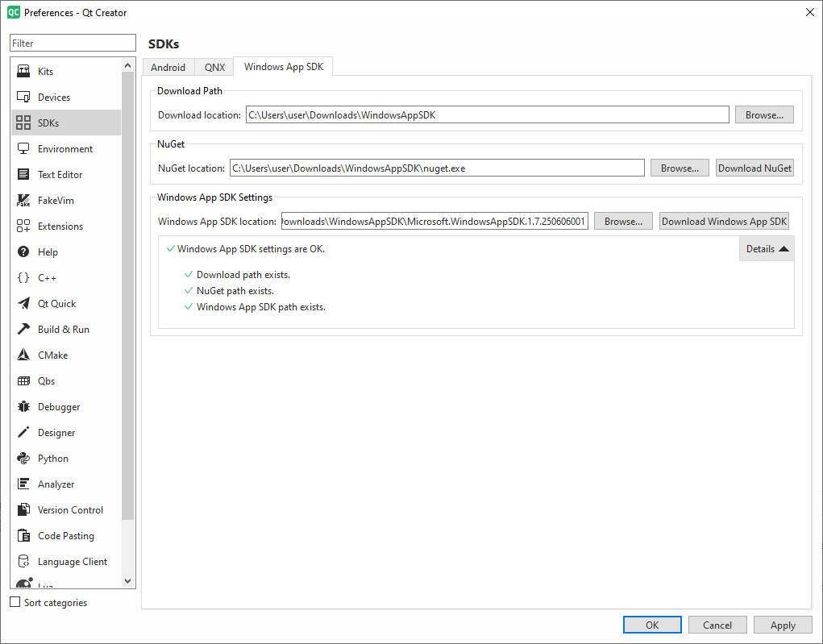Select the Qt Quick paper plane icon
This screenshot has height=644, width=823.
[23, 303]
